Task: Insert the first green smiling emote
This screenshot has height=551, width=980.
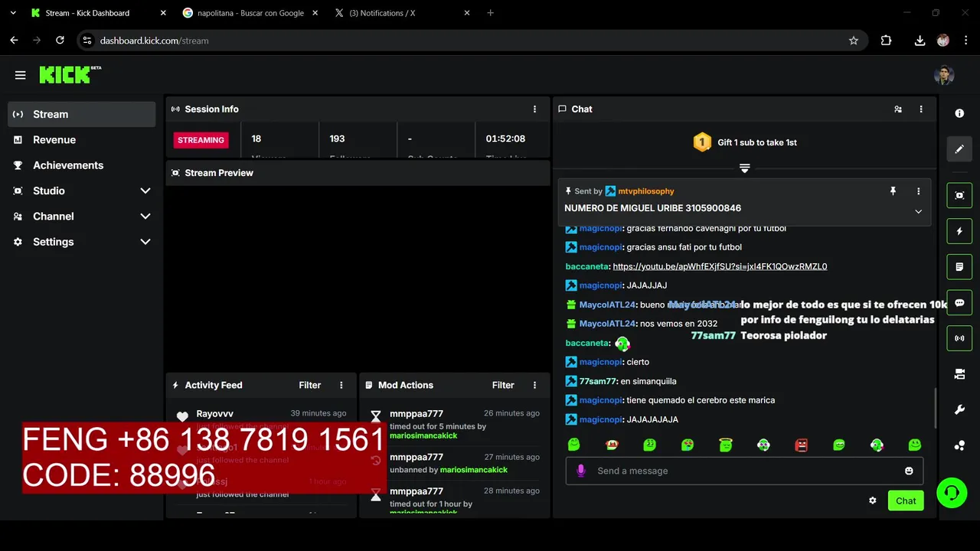Action: [x=574, y=445]
